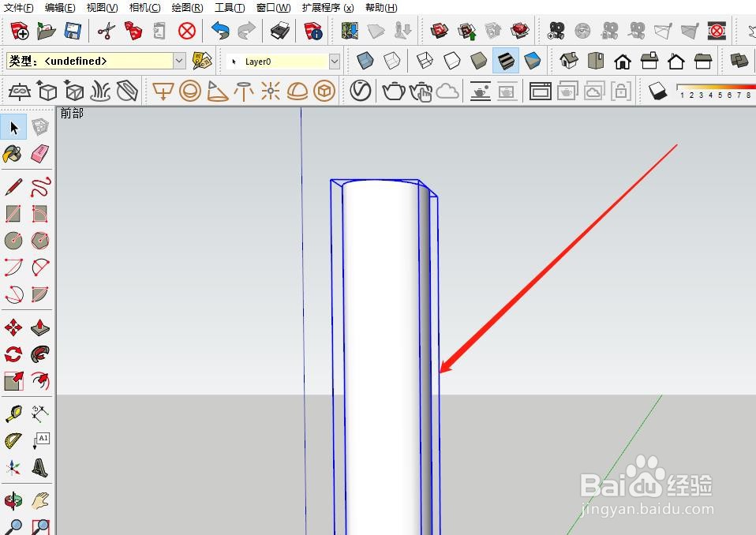Image resolution: width=756 pixels, height=535 pixels.
Task: Click the 前部 view label
Action: (x=72, y=114)
